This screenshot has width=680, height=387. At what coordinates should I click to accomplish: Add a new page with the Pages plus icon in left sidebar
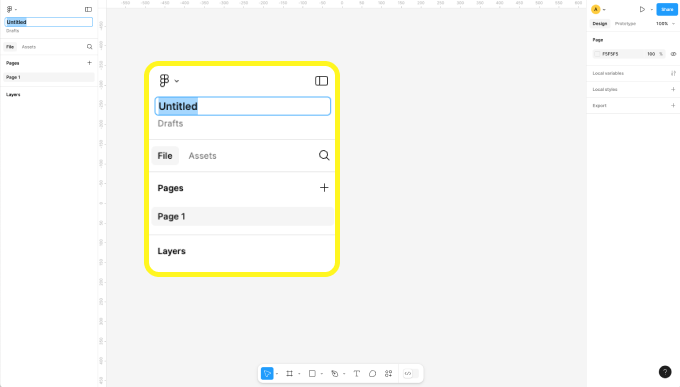tap(89, 63)
